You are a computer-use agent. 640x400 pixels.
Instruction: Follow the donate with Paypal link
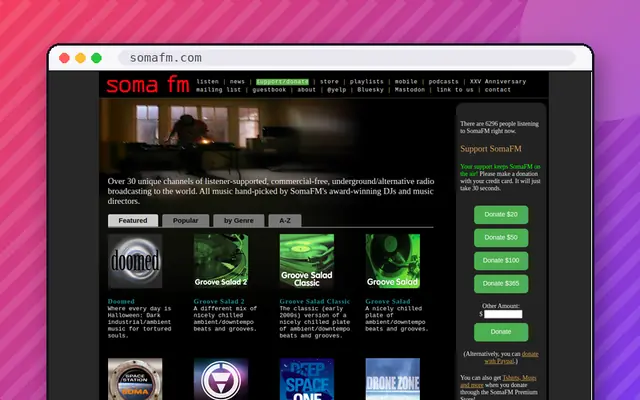pyautogui.click(x=511, y=358)
